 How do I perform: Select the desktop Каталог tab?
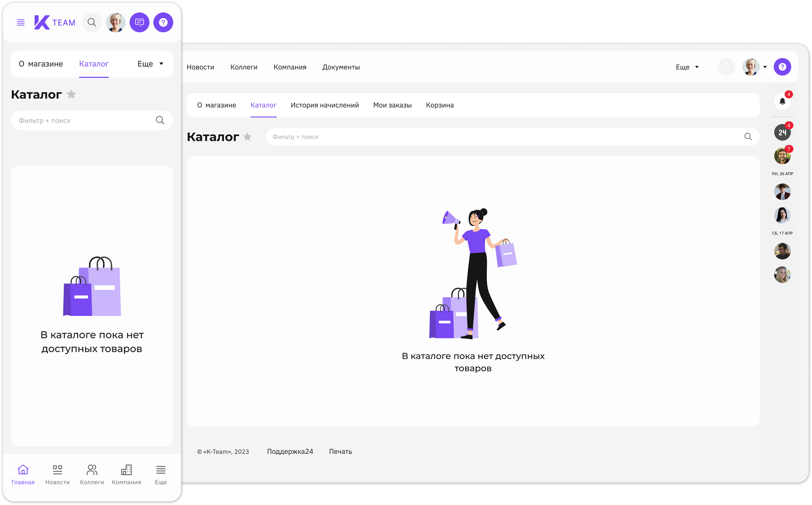pos(263,105)
